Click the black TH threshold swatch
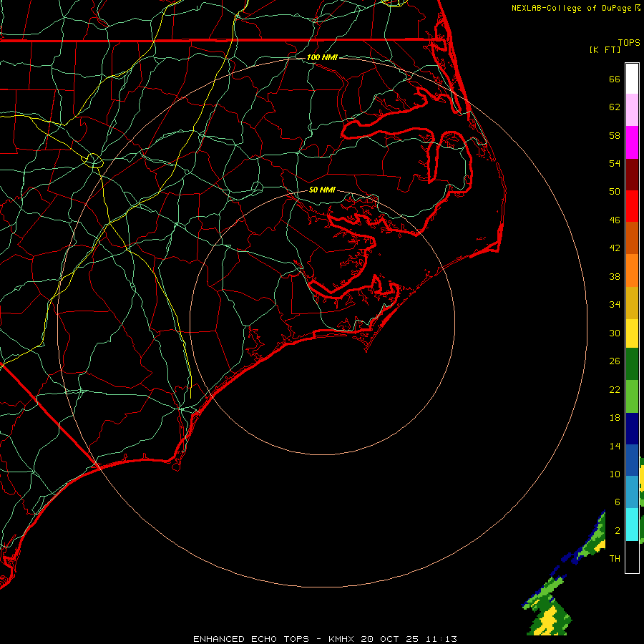Image resolution: width=644 pixels, height=644 pixels. click(632, 557)
